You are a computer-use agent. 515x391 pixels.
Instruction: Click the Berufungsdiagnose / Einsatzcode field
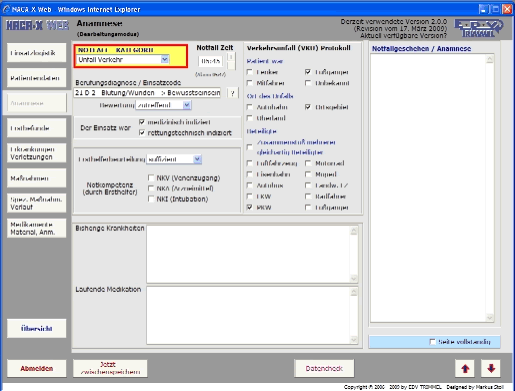(x=147, y=93)
